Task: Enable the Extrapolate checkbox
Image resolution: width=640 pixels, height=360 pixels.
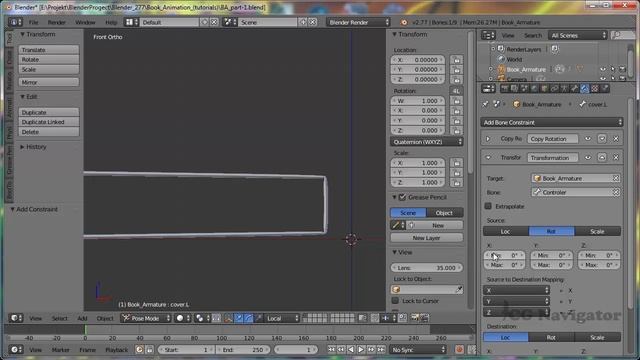Action: [x=488, y=206]
